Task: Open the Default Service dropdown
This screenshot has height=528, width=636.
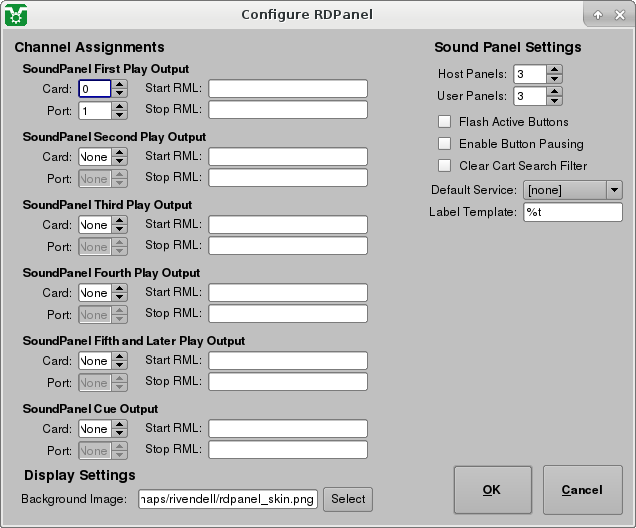Action: [x=572, y=190]
